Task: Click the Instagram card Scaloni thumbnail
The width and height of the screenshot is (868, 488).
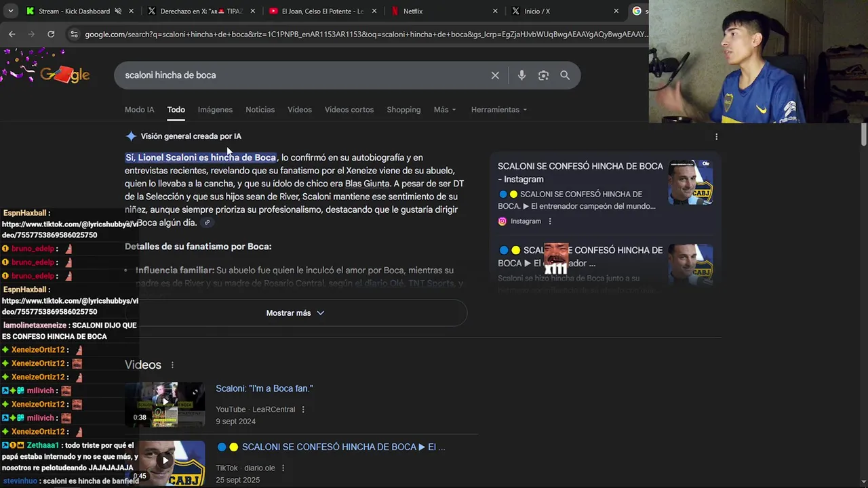Action: [x=690, y=182]
